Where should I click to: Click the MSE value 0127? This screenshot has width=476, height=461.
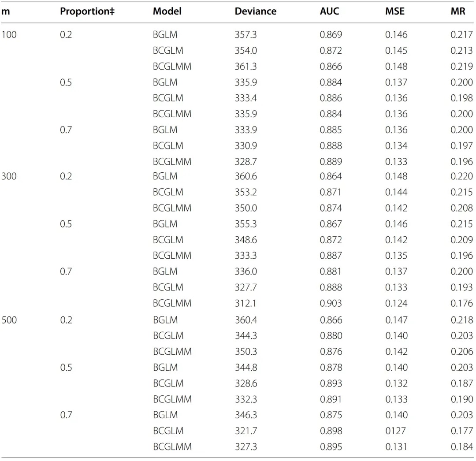coord(395,431)
